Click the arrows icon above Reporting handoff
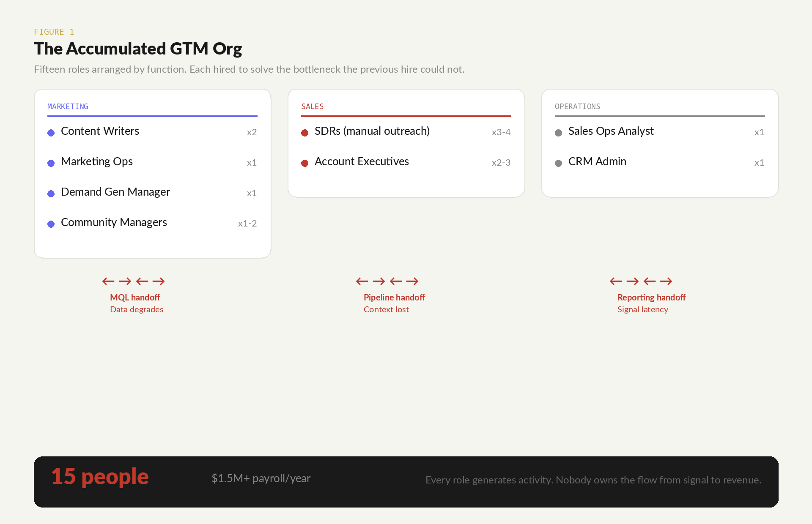Viewport: 812px width, 524px height. point(641,281)
